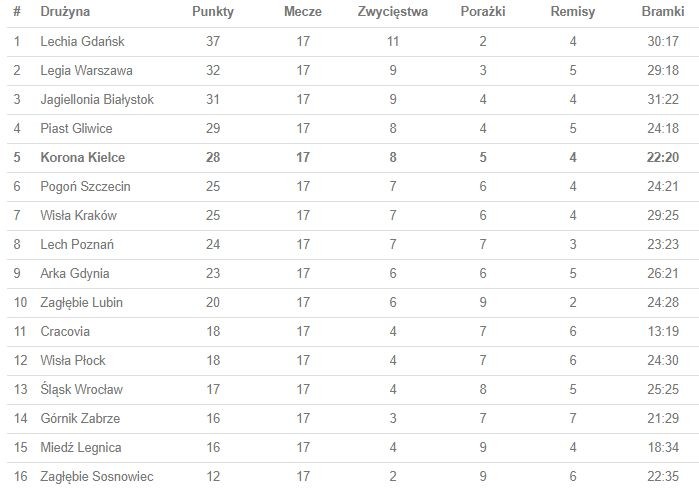Click Górnik Zabrze team name
This screenshot has width=699, height=494.
coord(79,419)
